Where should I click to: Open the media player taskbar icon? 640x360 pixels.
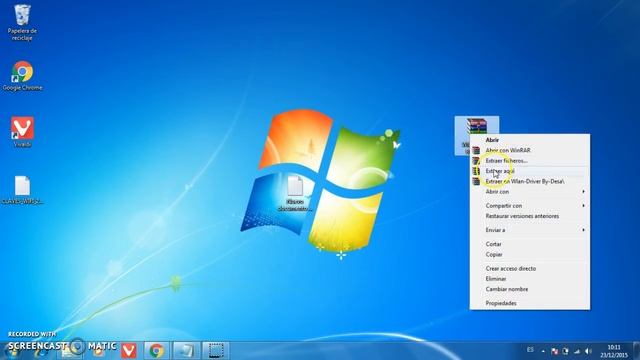click(x=99, y=351)
